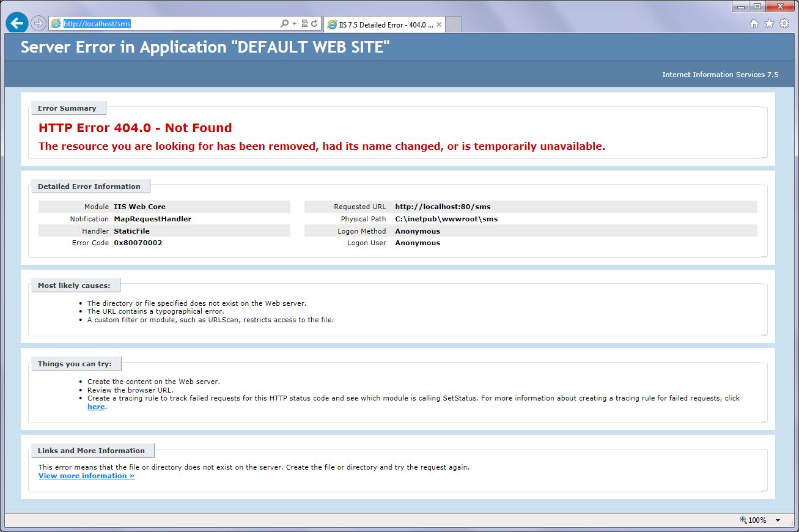
Task: Click the Internet Explorer page icon in address bar
Action: (x=56, y=24)
